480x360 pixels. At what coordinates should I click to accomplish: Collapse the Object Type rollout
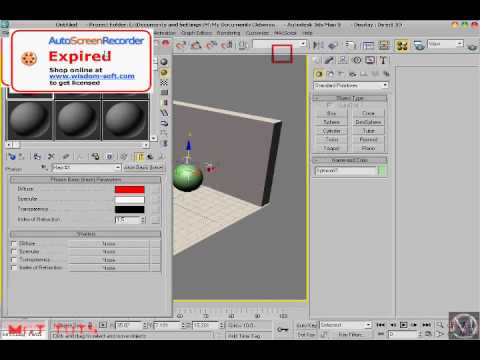pos(350,98)
